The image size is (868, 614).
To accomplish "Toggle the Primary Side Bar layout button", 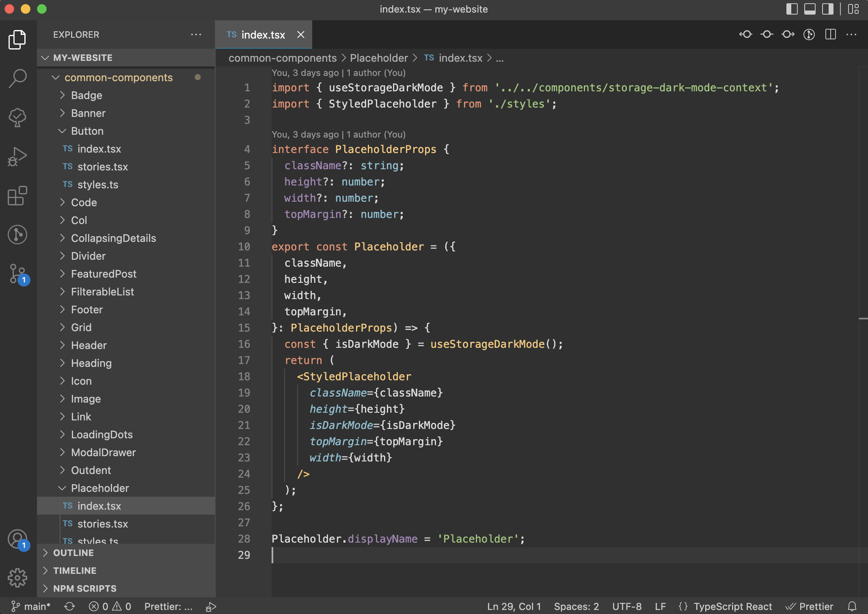I will click(x=792, y=9).
